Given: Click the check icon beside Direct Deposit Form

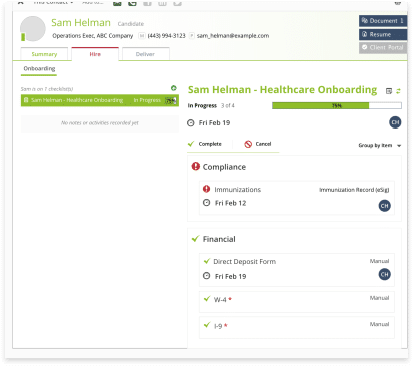Looking at the screenshot, I should (207, 261).
